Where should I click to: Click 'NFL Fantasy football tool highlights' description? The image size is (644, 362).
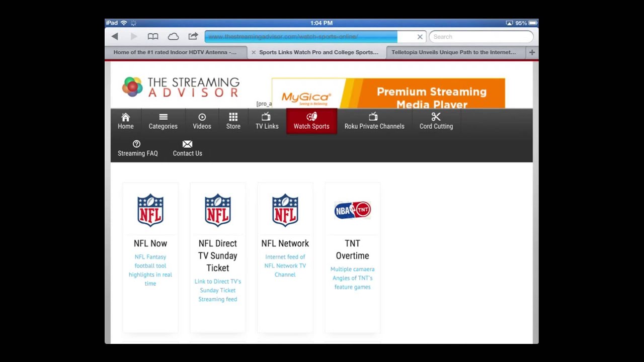(150, 270)
